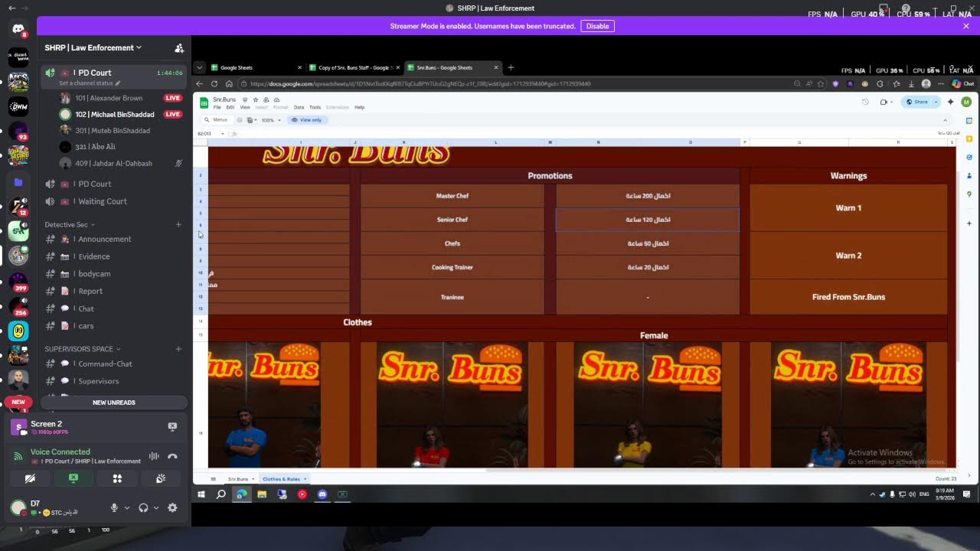Switch to first Google Sheets browser tab
The width and height of the screenshot is (980, 551).
pos(256,67)
